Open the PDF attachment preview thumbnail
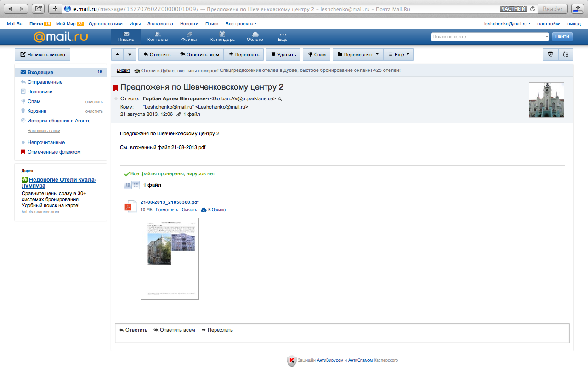 click(x=170, y=259)
